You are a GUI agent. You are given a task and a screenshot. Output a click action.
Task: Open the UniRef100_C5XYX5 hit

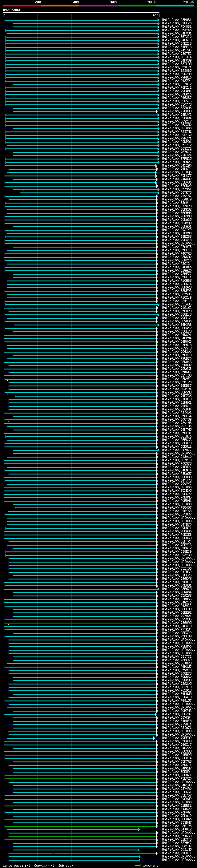[177, 30]
